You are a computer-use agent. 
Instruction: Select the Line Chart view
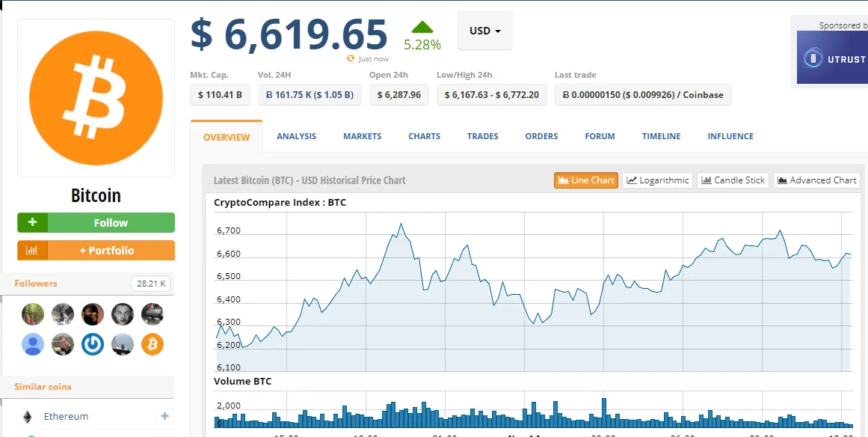pyautogui.click(x=586, y=180)
